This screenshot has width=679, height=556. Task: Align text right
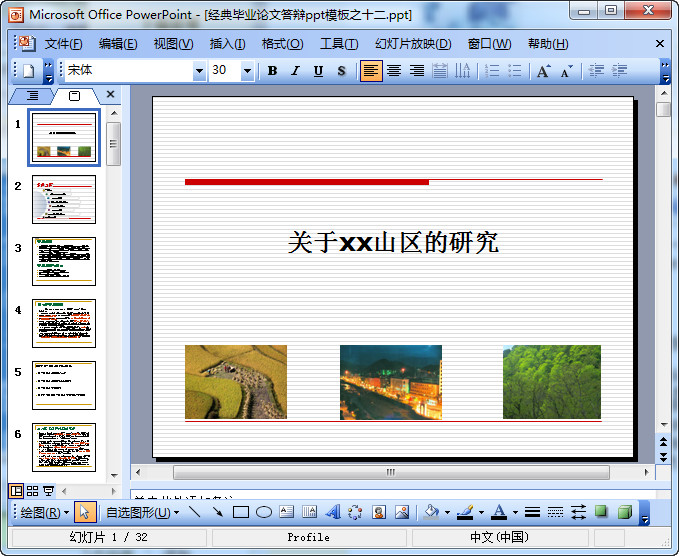tap(417, 71)
